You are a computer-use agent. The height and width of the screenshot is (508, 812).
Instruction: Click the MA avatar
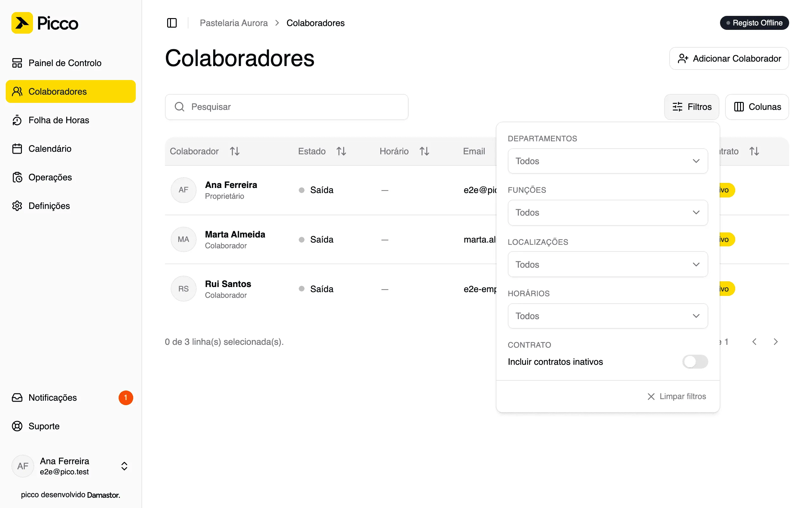184,239
